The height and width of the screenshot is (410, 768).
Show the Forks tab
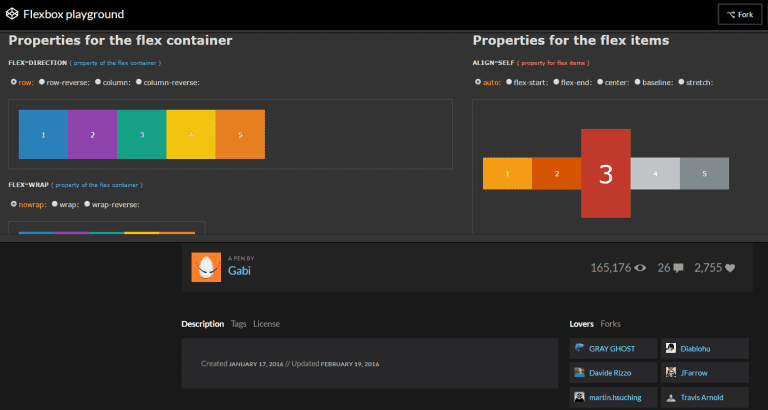[610, 324]
